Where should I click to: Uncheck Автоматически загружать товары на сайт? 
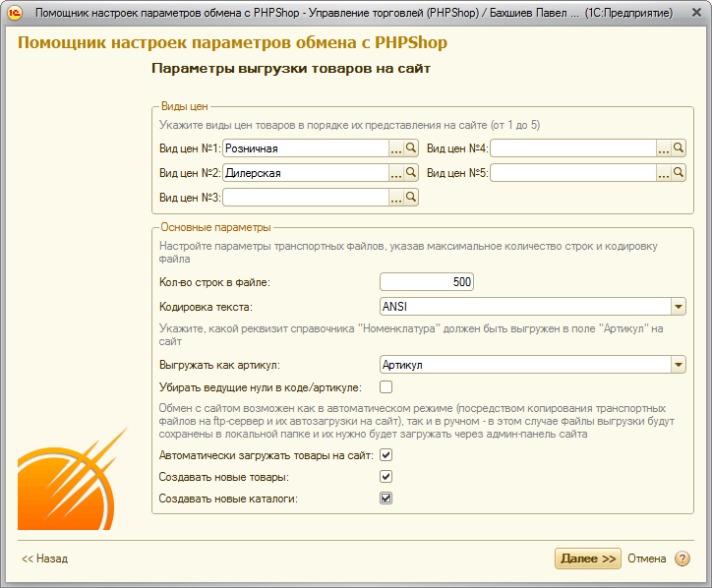[x=386, y=455]
